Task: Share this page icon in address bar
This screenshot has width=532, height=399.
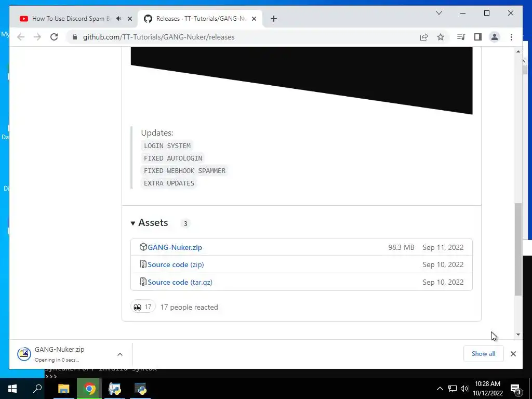Action: [424, 37]
